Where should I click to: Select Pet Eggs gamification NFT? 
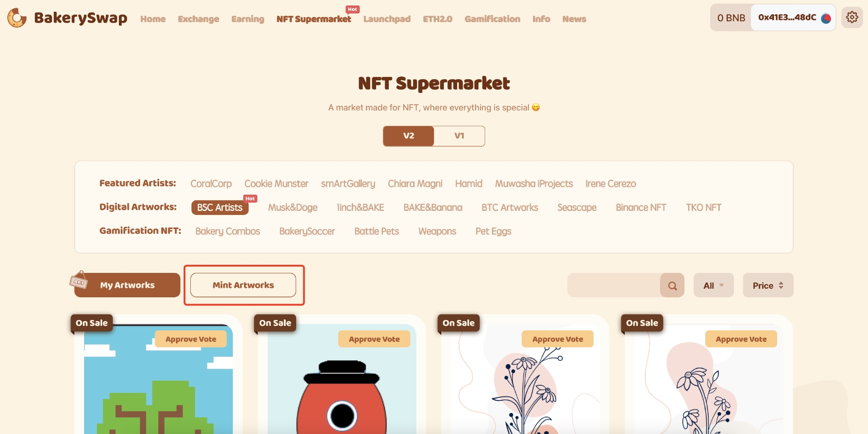(493, 231)
